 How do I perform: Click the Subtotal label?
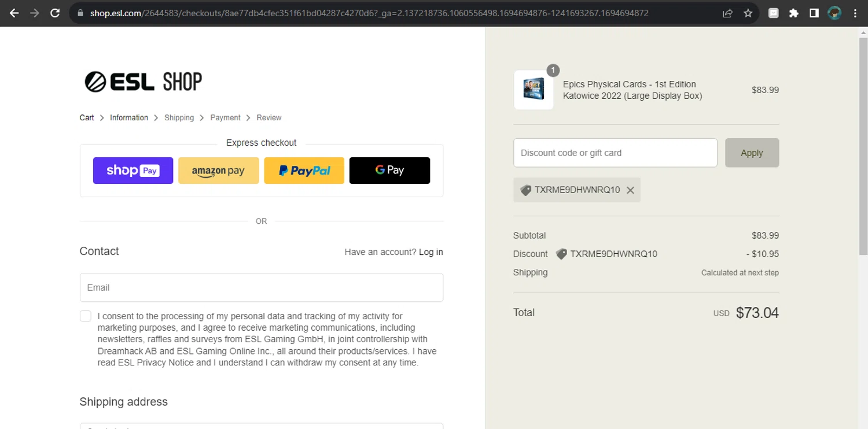point(529,235)
